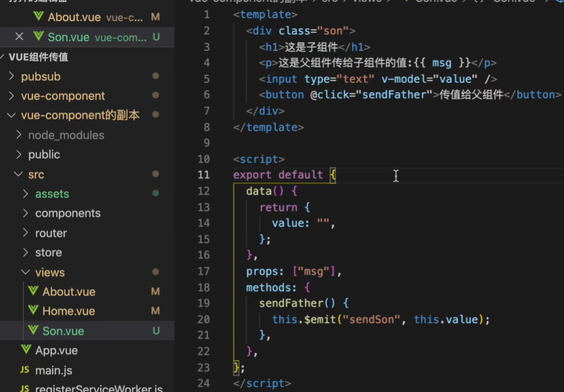Open About.vue in the open editors list

tap(87, 17)
